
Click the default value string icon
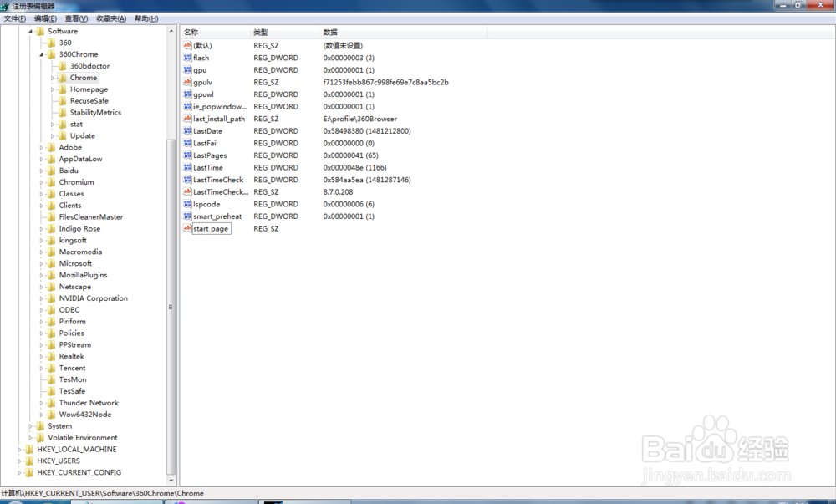click(x=187, y=45)
